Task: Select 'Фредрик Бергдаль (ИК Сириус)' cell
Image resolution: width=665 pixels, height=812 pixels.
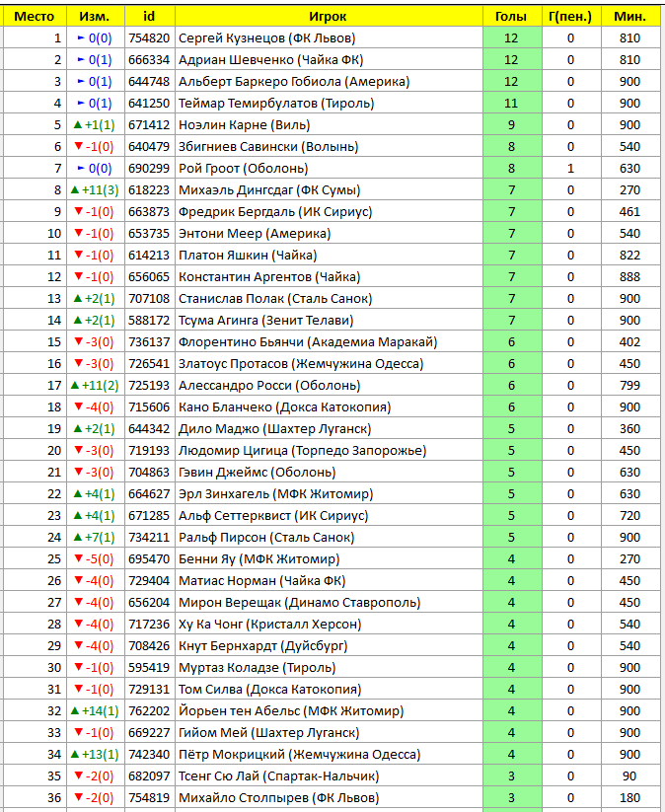Action: [329, 212]
